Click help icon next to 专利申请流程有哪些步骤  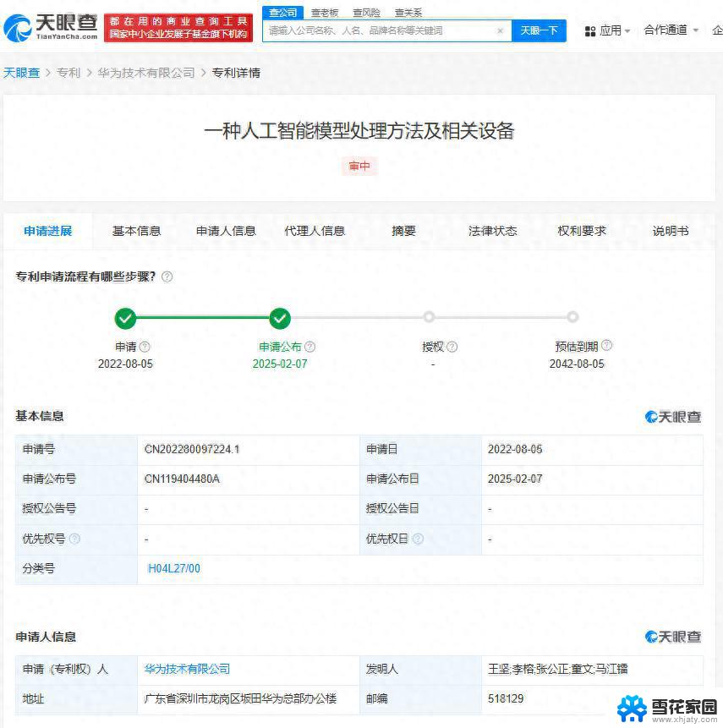167,276
